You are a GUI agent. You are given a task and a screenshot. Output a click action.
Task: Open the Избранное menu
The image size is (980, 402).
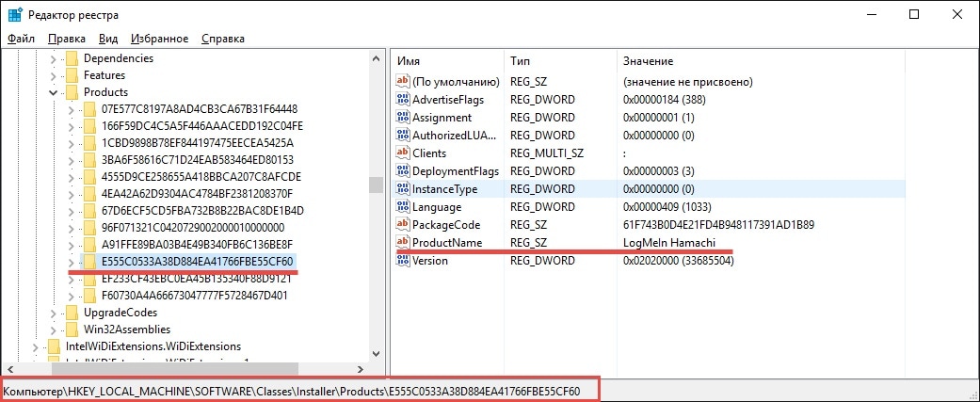coord(159,39)
